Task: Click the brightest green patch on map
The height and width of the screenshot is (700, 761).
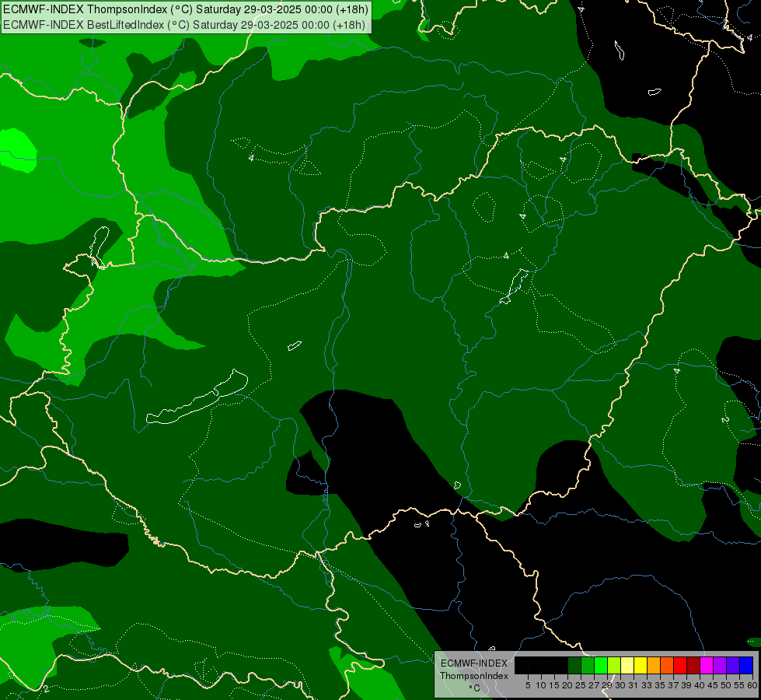Action: point(17,149)
